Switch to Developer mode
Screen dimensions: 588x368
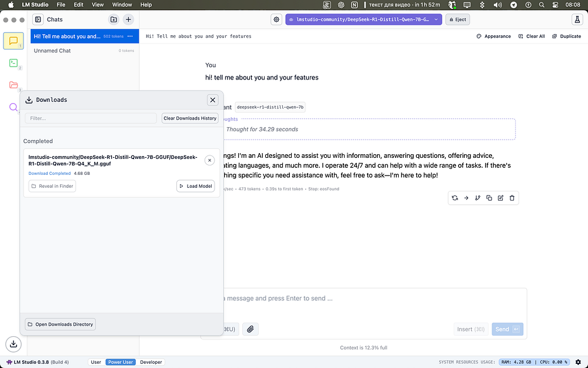(151, 362)
